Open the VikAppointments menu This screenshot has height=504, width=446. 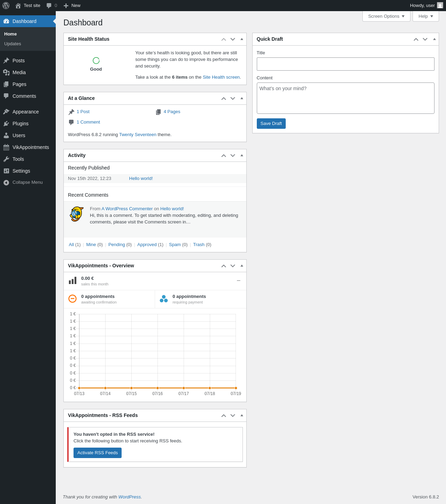coord(28,147)
